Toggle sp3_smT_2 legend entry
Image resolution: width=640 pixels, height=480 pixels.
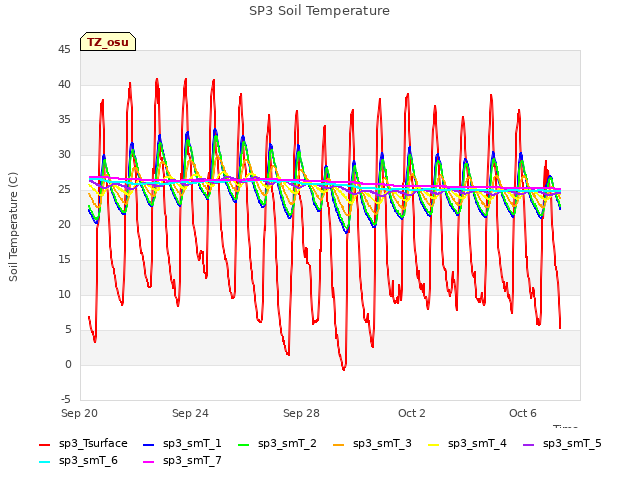[278, 444]
